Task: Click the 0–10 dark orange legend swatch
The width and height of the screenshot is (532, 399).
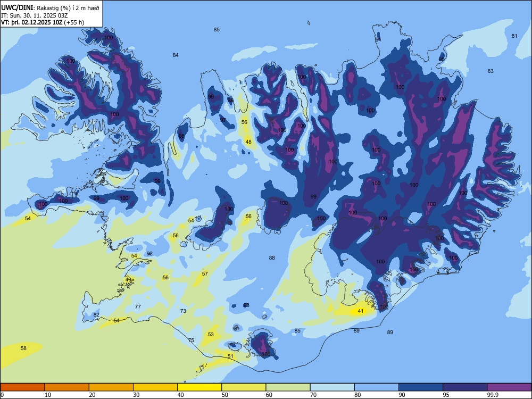Action: (22, 387)
